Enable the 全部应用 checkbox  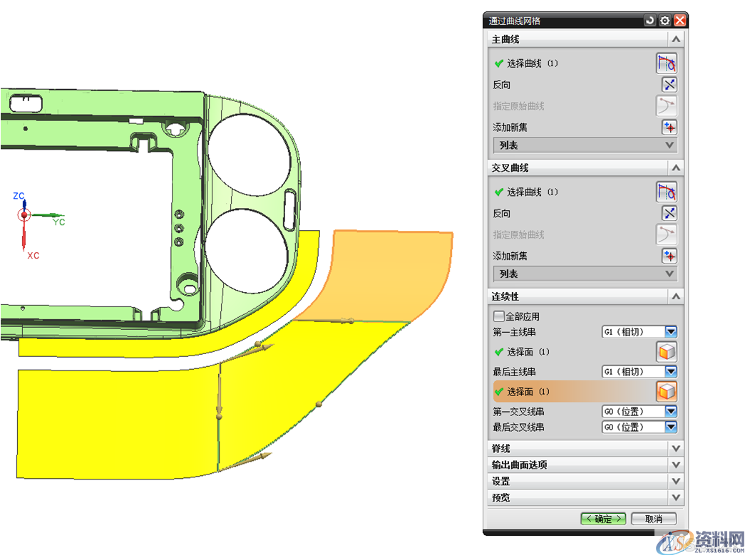[499, 316]
